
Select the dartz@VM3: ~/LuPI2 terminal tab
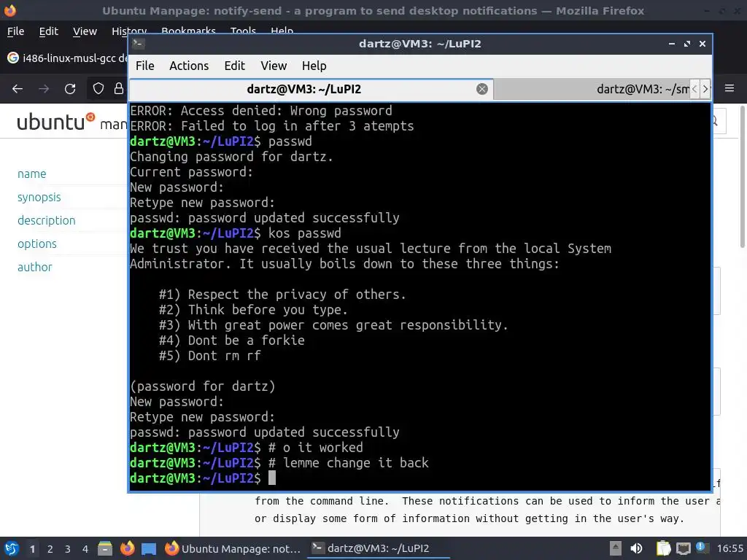coord(304,89)
